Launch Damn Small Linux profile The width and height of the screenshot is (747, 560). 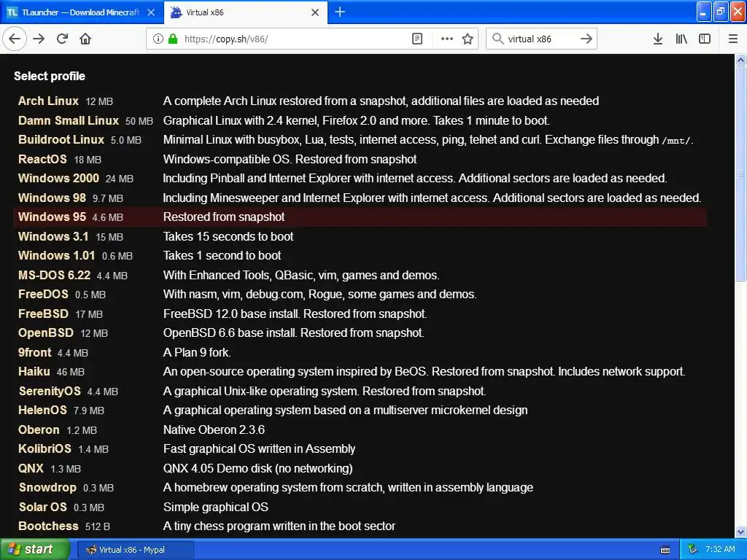click(68, 120)
